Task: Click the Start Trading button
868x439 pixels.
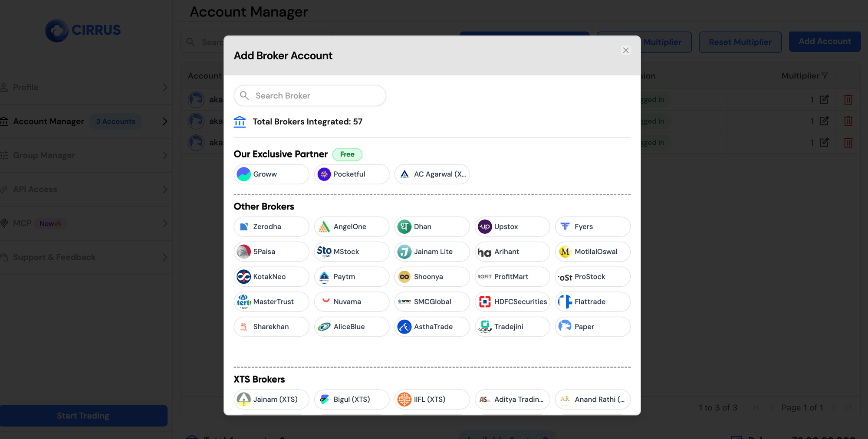Action: click(83, 416)
